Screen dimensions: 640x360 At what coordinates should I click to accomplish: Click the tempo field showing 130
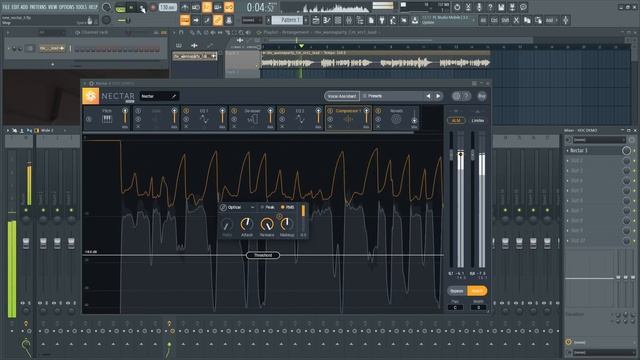click(x=168, y=7)
